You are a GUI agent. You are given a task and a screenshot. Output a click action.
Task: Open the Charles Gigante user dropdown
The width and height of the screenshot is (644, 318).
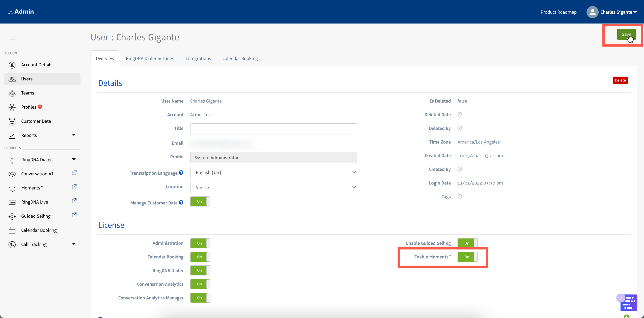click(618, 12)
